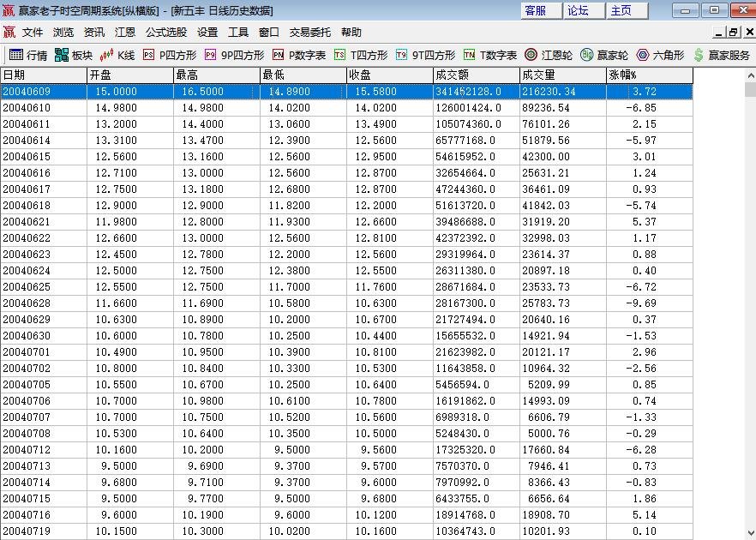Screen dimensions: 756x540
Task: Open the P四方形 tool icon
Action: click(148, 55)
